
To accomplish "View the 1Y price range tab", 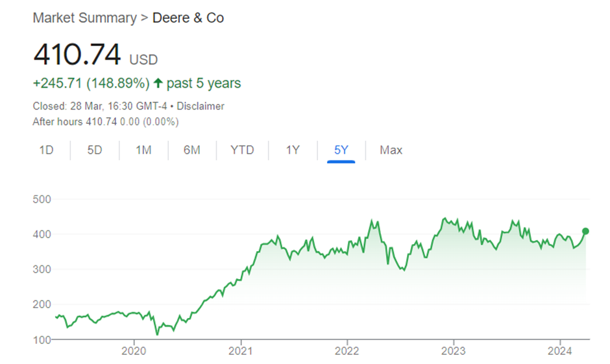I will pyautogui.click(x=293, y=150).
